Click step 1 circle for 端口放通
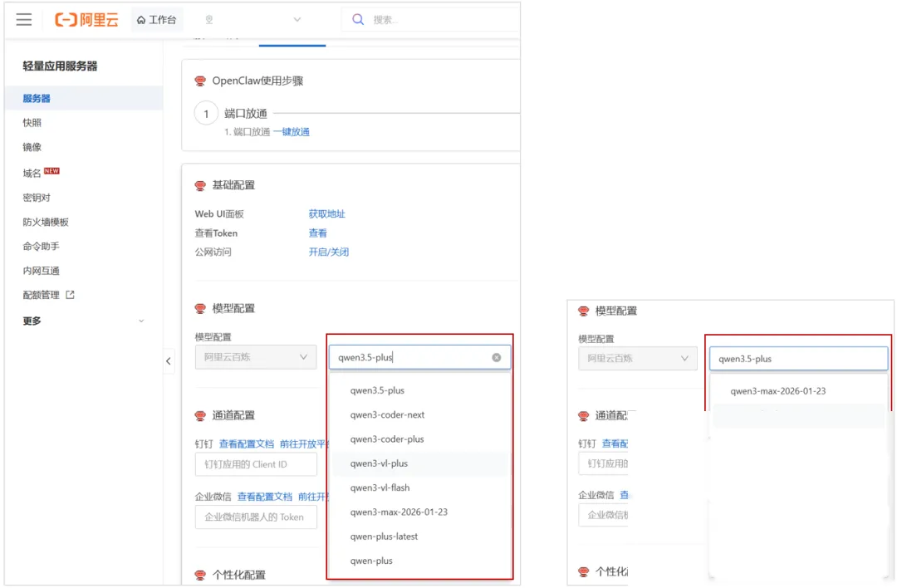Viewport: 897px width, 588px height. point(207,113)
